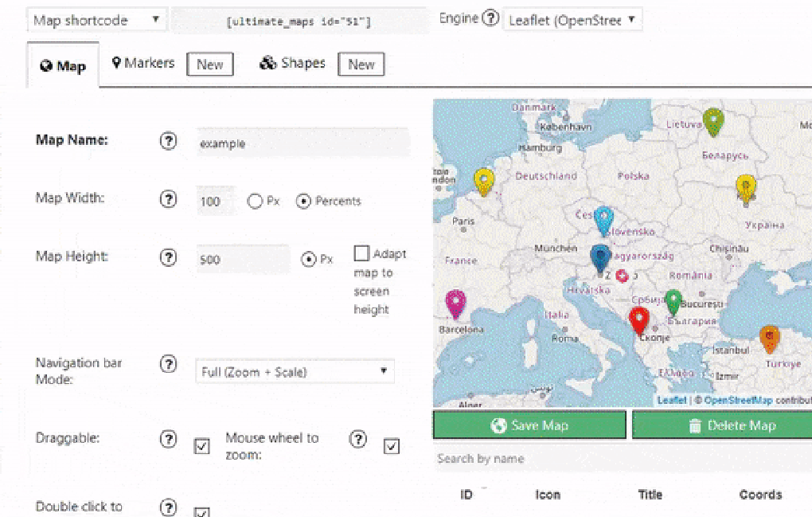The image size is (812, 517).
Task: Disable Mouse wheel to zoom
Action: pos(391,446)
